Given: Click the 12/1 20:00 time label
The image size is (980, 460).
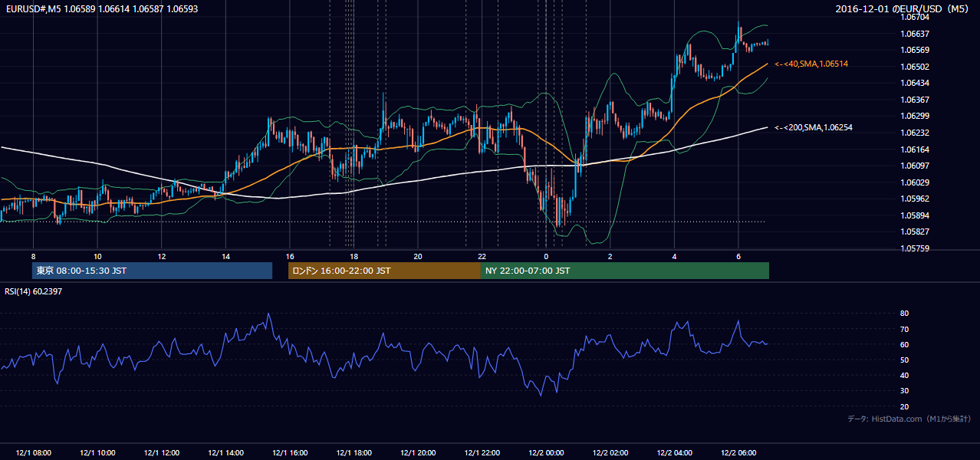Looking at the screenshot, I should tap(418, 453).
